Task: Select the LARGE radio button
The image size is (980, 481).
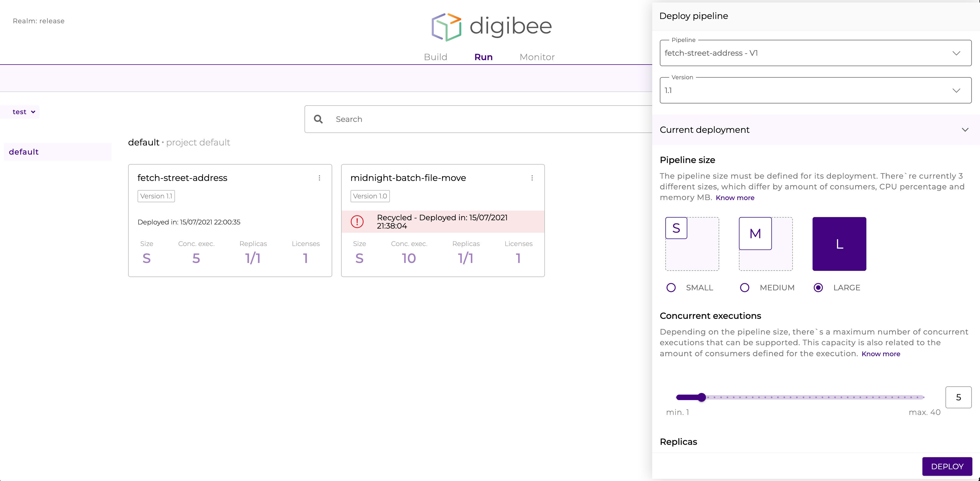Action: (818, 288)
